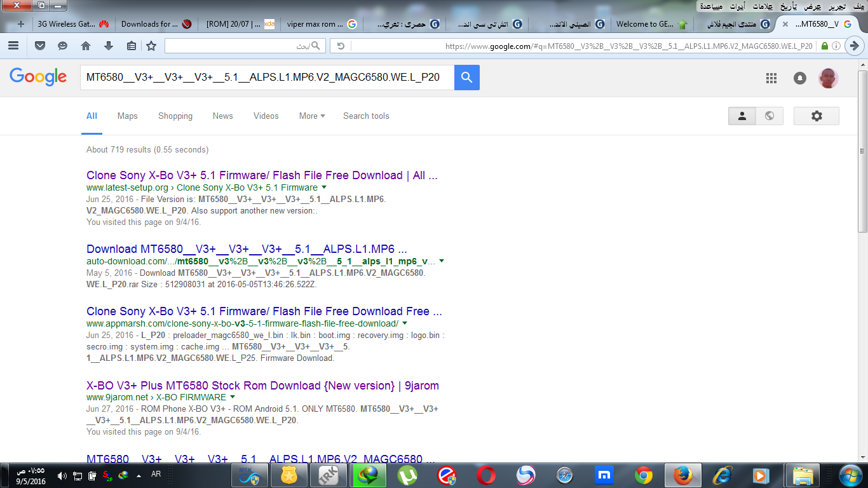Switch to the منتدى الجيم فلاش tab
The height and width of the screenshot is (488, 868).
tap(735, 24)
